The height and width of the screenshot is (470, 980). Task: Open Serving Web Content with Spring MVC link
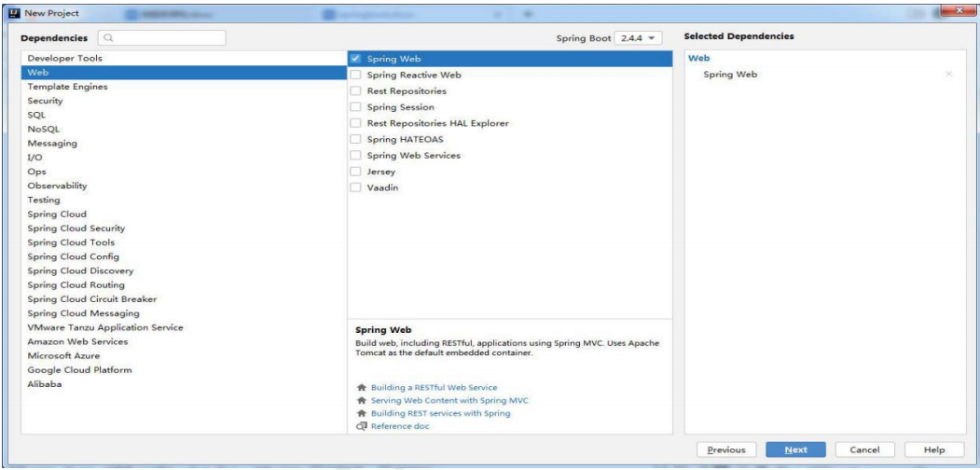449,401
